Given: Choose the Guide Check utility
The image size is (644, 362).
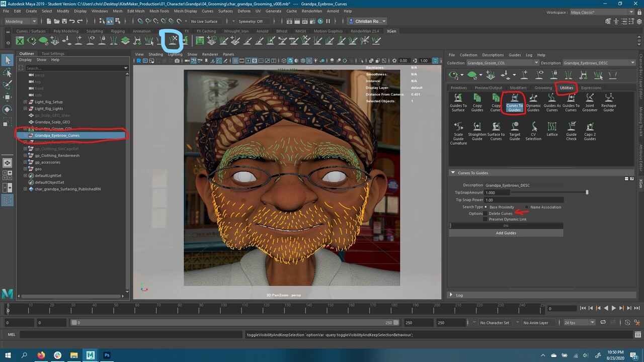Looking at the screenshot, I should click(x=571, y=127).
